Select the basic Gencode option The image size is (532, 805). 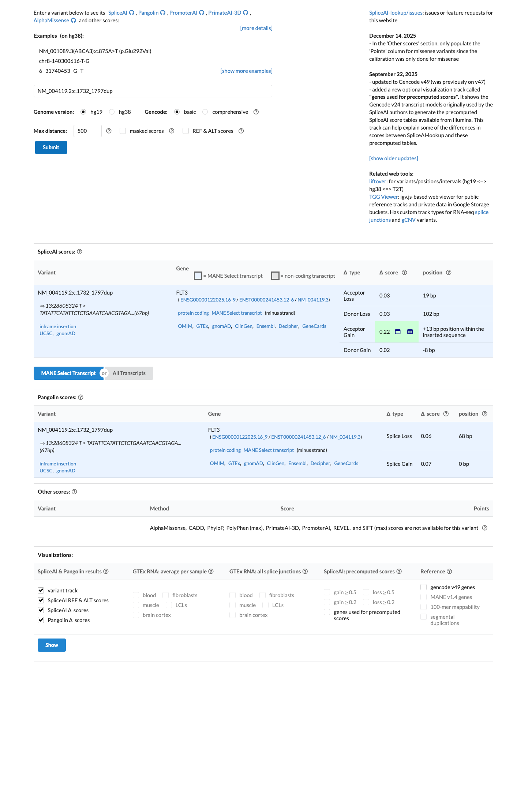tap(177, 112)
